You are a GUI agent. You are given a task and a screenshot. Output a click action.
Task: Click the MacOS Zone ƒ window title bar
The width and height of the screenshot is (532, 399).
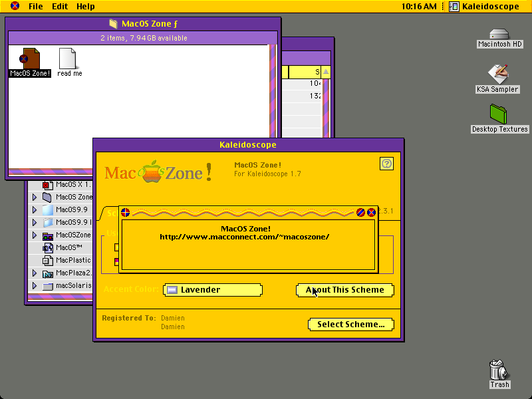(x=143, y=24)
